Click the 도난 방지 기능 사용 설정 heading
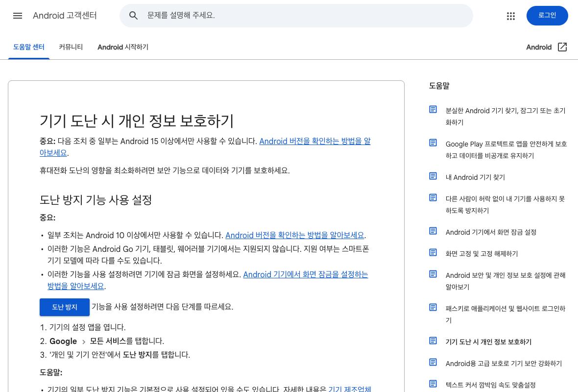The image size is (578, 392). coord(96,200)
